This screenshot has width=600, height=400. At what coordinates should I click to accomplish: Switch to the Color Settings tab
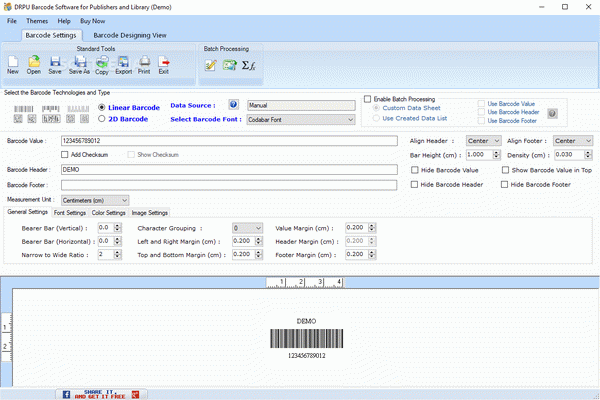(109, 213)
